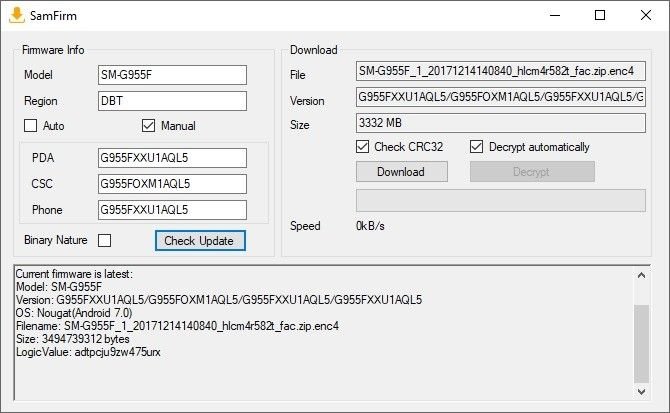The width and height of the screenshot is (670, 413).
Task: Click the Speed value '0kB/s'
Action: 370,226
